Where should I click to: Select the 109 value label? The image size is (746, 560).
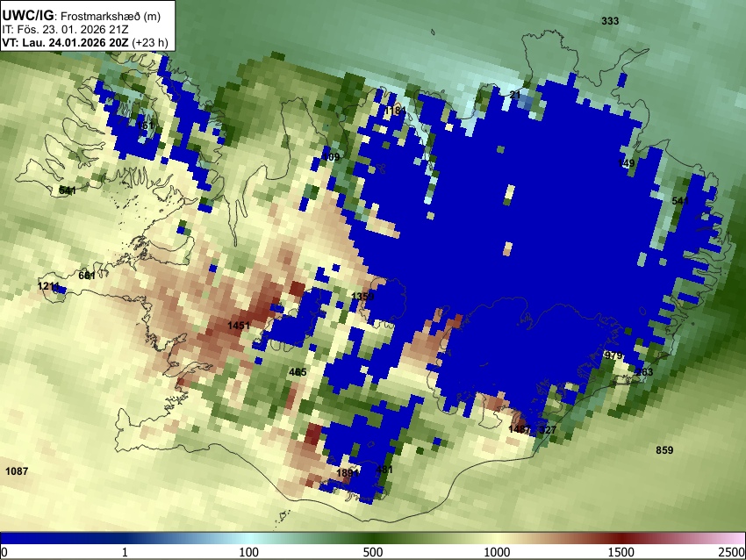[x=331, y=157]
